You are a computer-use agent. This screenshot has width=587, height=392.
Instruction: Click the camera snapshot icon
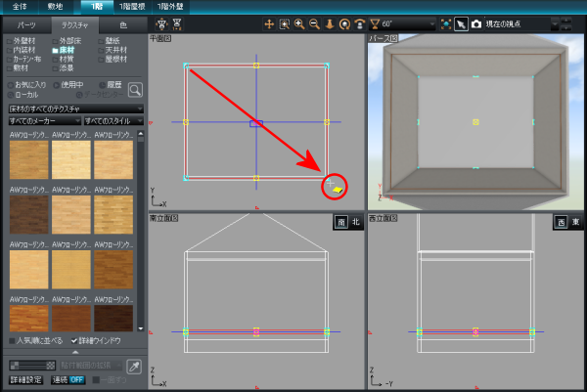point(476,23)
